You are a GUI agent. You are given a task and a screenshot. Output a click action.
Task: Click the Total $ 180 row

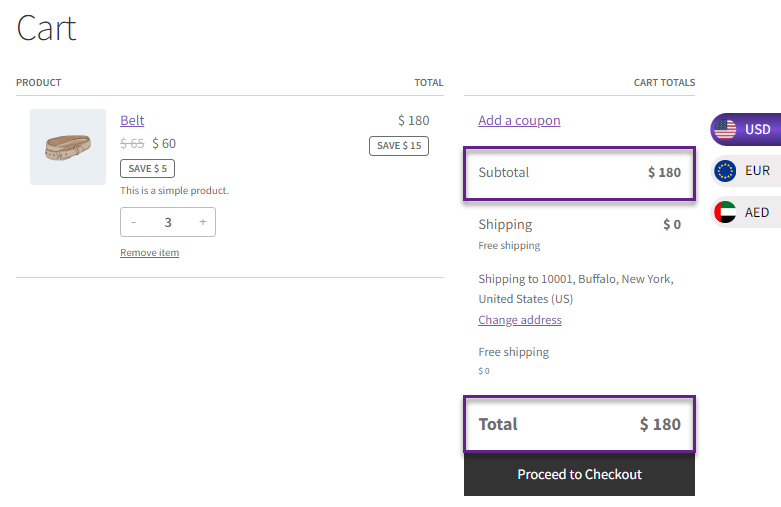tap(579, 424)
